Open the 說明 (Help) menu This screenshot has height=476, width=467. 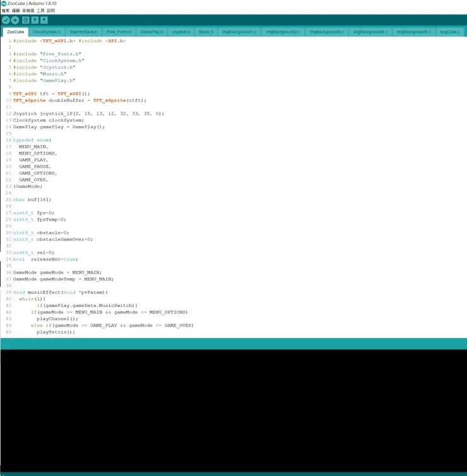(50, 11)
